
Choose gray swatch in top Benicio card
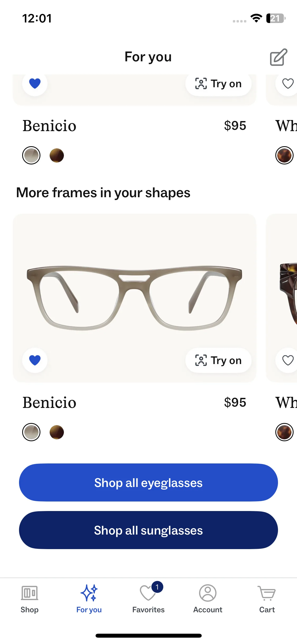(x=31, y=155)
